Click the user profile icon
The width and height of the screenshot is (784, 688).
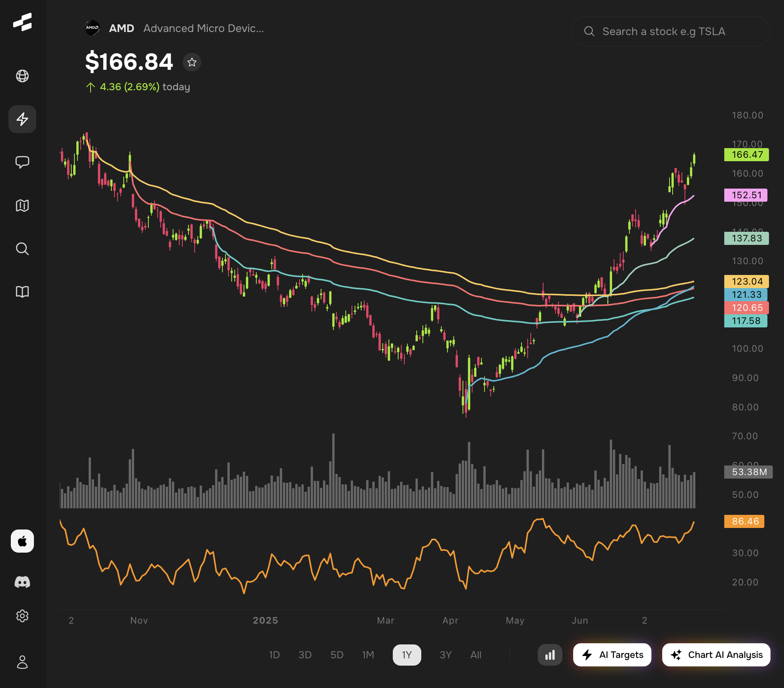(22, 662)
